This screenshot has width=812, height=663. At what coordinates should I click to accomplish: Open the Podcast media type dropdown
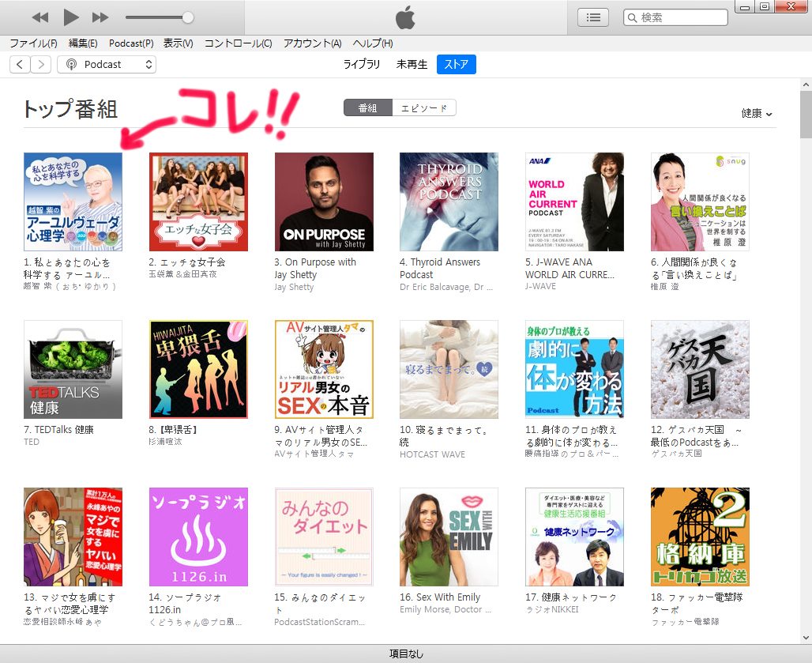106,64
